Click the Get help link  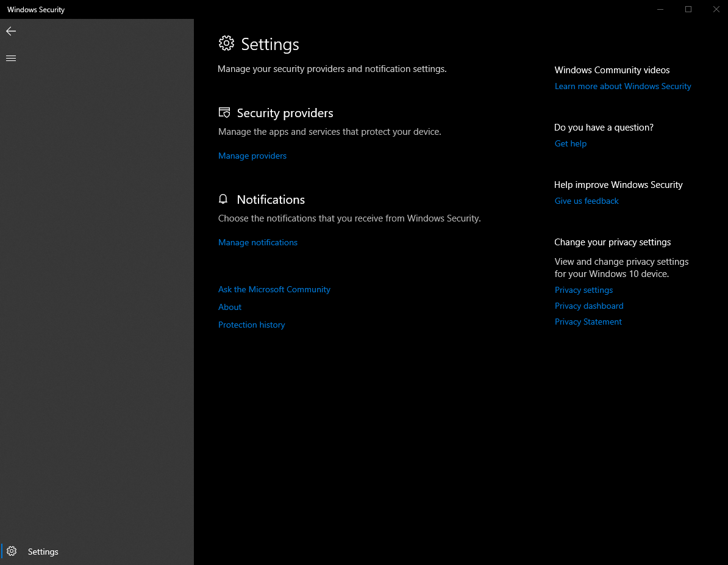tap(570, 143)
